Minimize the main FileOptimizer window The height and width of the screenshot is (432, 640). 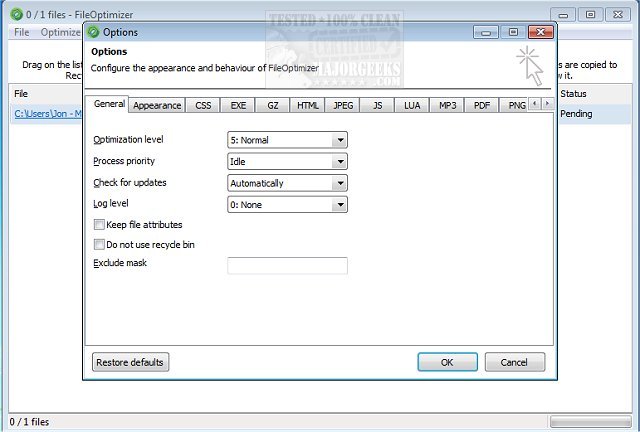tap(563, 15)
